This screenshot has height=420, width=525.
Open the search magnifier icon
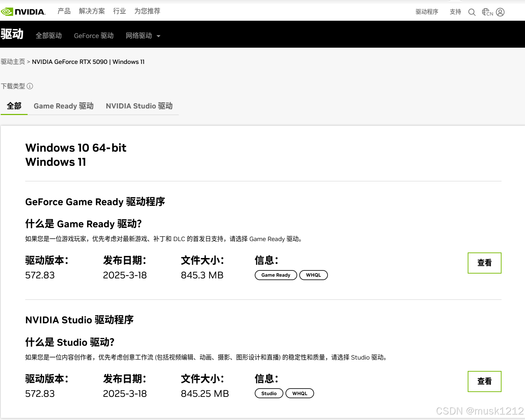(472, 12)
